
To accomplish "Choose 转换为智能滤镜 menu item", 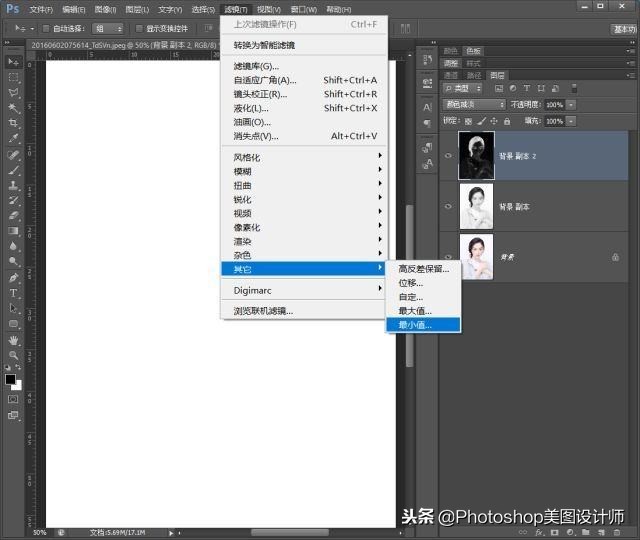I will 304,45.
